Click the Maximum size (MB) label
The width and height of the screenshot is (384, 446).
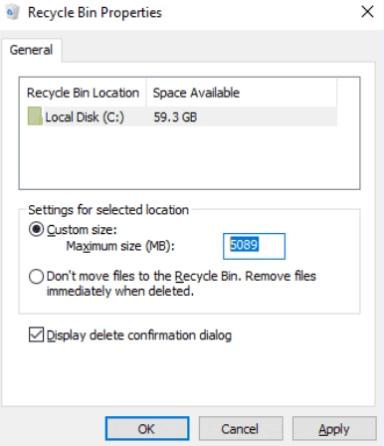click(120, 246)
